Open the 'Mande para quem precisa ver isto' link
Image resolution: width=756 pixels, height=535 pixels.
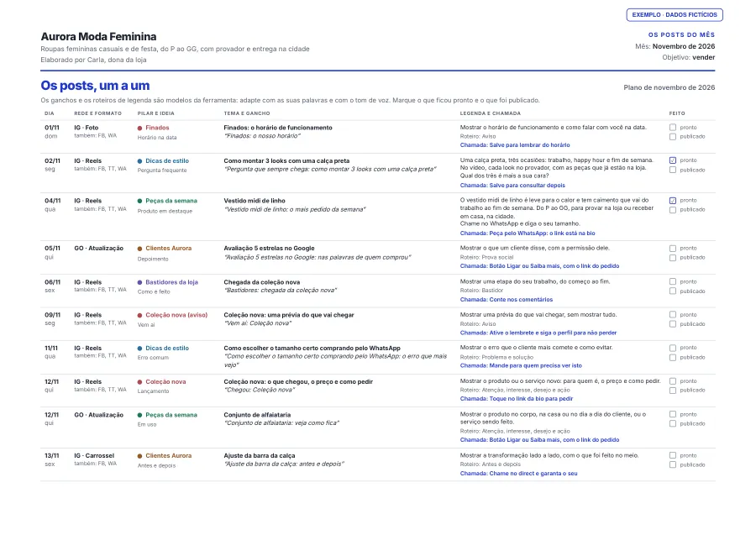coord(521,366)
